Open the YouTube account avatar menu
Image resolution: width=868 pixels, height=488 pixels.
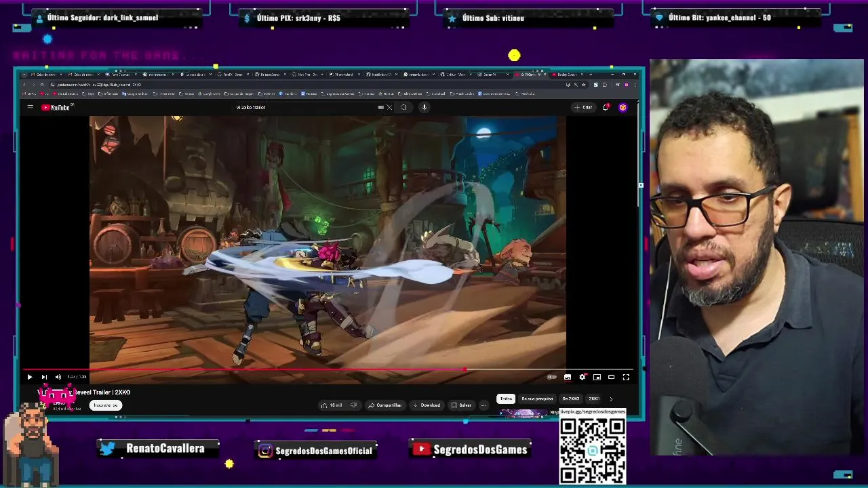[x=623, y=107]
